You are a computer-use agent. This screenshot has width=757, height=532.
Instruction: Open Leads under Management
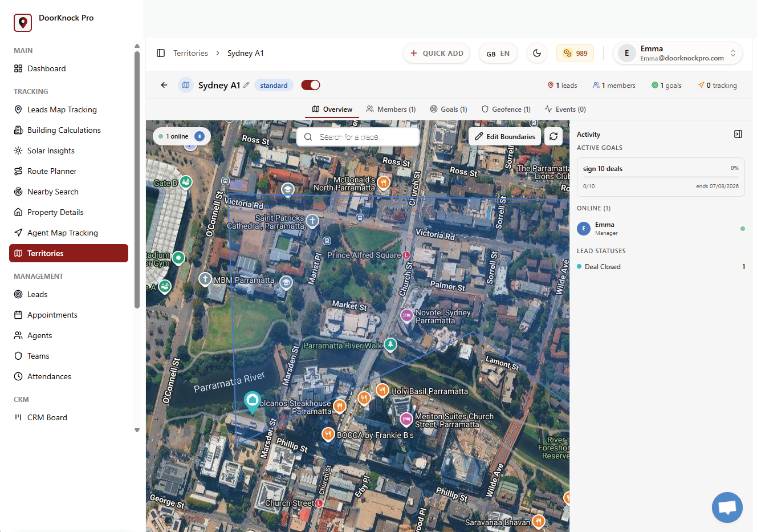point(68,294)
